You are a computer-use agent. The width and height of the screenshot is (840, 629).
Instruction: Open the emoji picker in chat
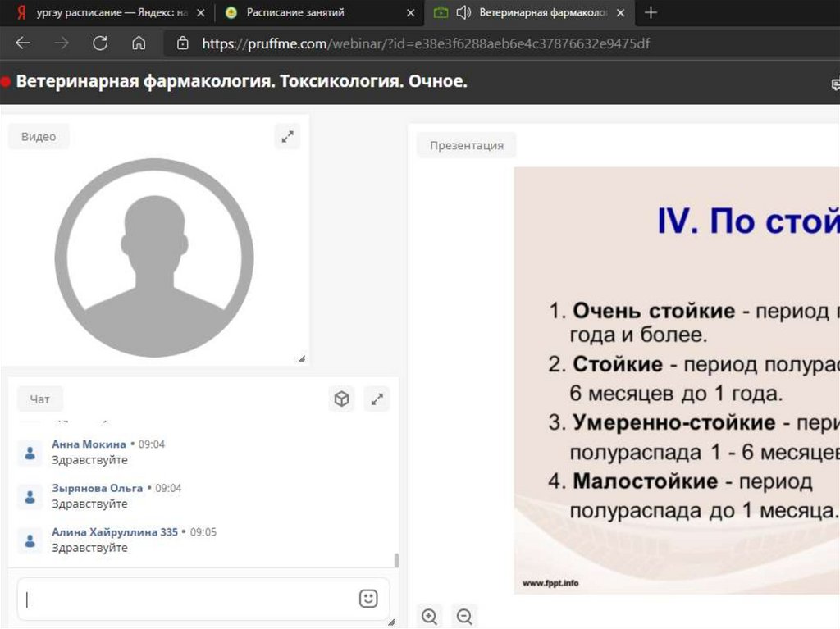[x=368, y=599]
